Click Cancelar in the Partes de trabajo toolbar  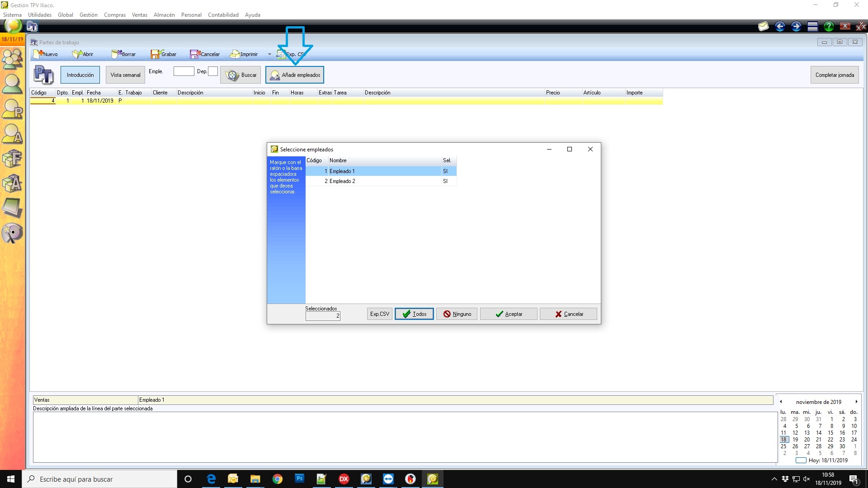[205, 54]
